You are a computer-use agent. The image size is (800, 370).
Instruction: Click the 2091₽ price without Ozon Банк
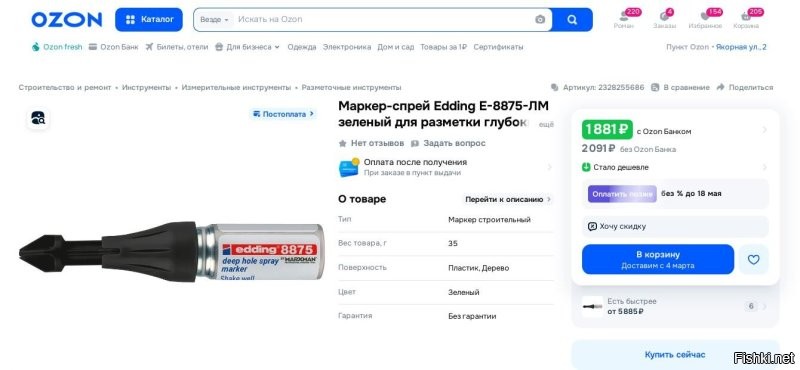click(599, 149)
